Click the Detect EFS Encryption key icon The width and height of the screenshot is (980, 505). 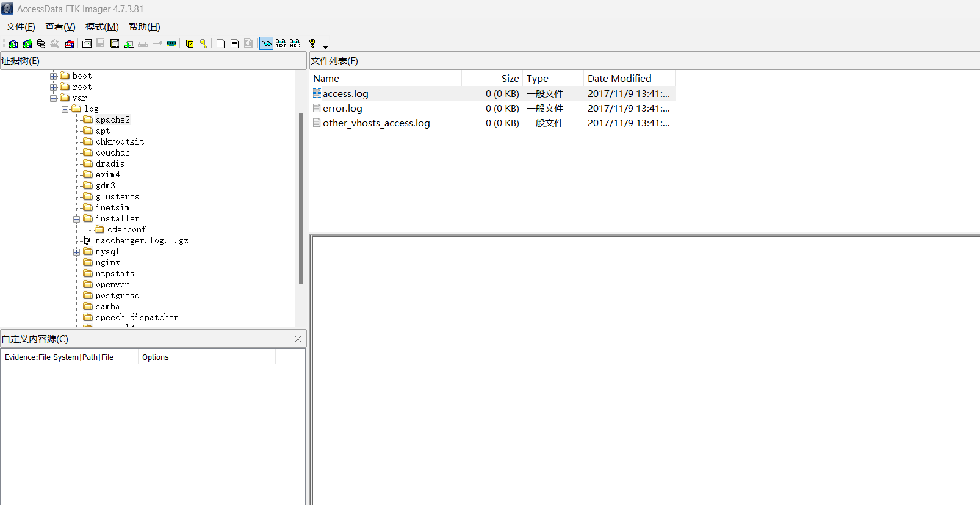(x=203, y=44)
